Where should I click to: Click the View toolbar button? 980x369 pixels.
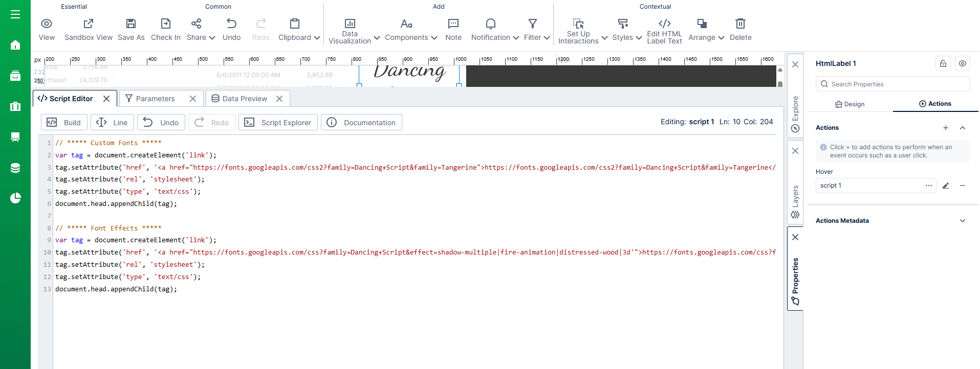pos(47,30)
